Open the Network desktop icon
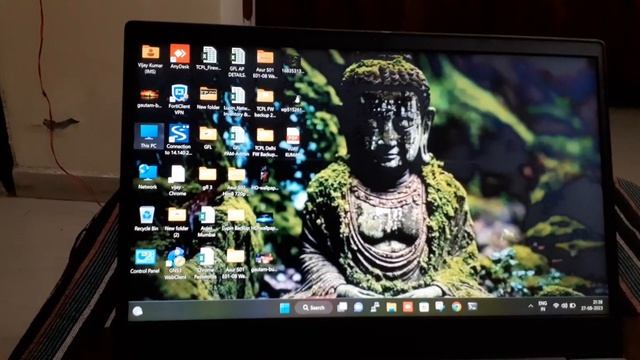 click(x=147, y=176)
